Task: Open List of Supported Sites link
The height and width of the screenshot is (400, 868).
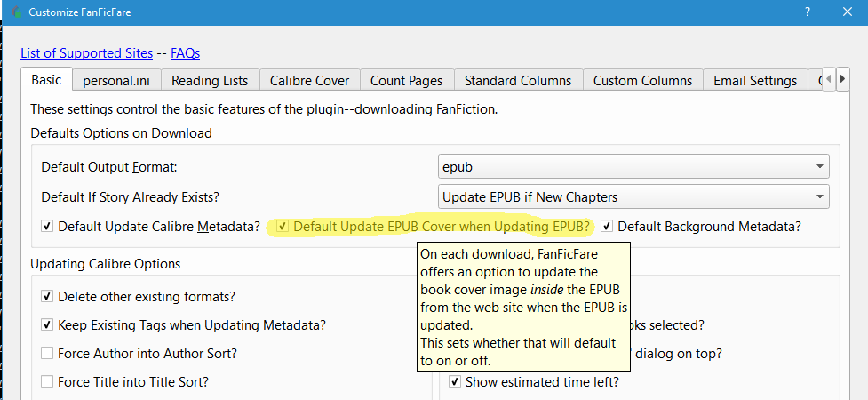Action: [86, 53]
